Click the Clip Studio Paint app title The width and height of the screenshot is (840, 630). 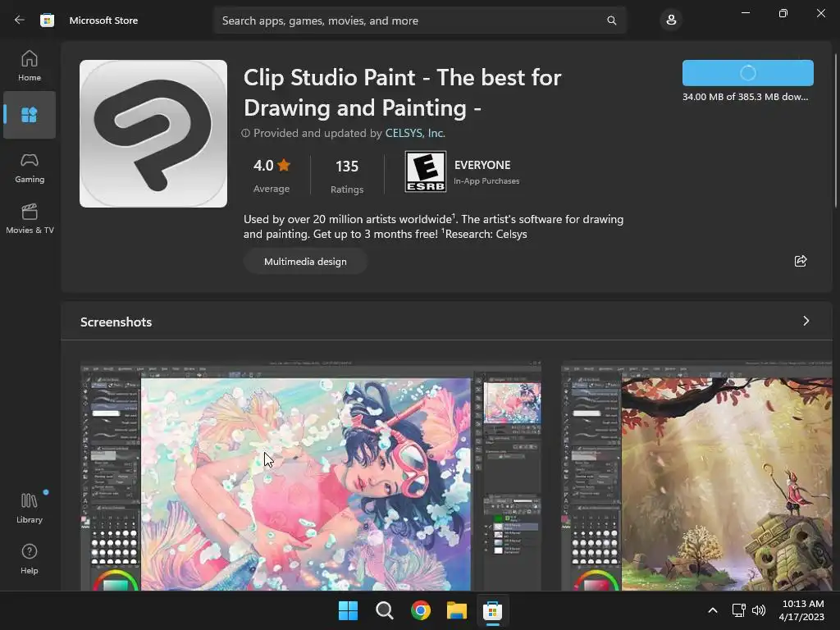[x=402, y=93]
